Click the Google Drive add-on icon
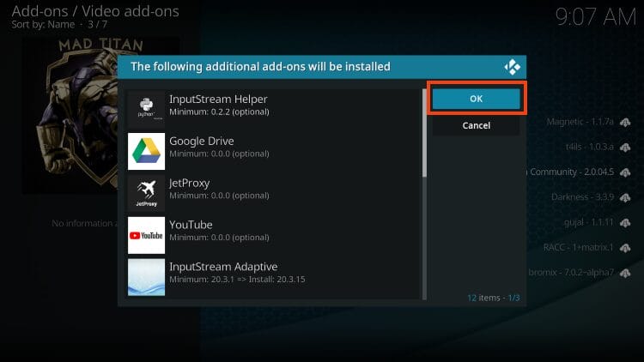644x362 pixels. 146,152
